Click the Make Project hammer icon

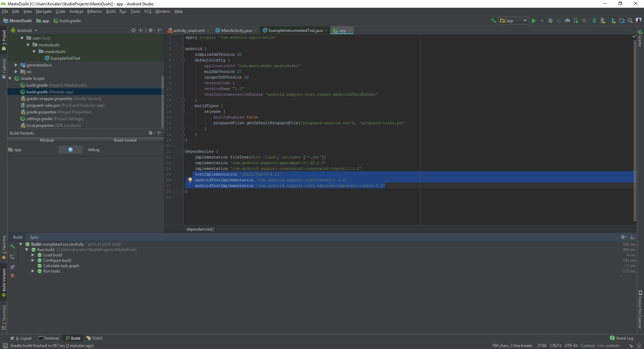(x=493, y=21)
